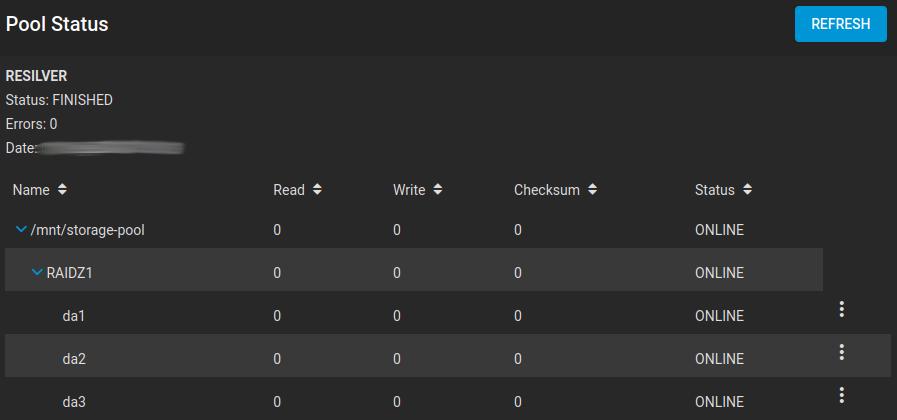Click the Name column header label
897x420 pixels.
point(31,190)
